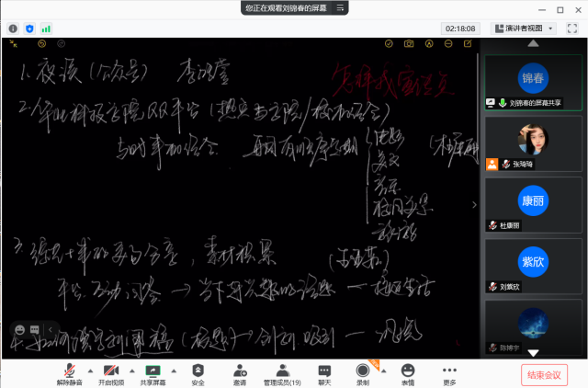Open the 聊天 chat panel
This screenshot has height=388, width=588.
click(x=324, y=374)
